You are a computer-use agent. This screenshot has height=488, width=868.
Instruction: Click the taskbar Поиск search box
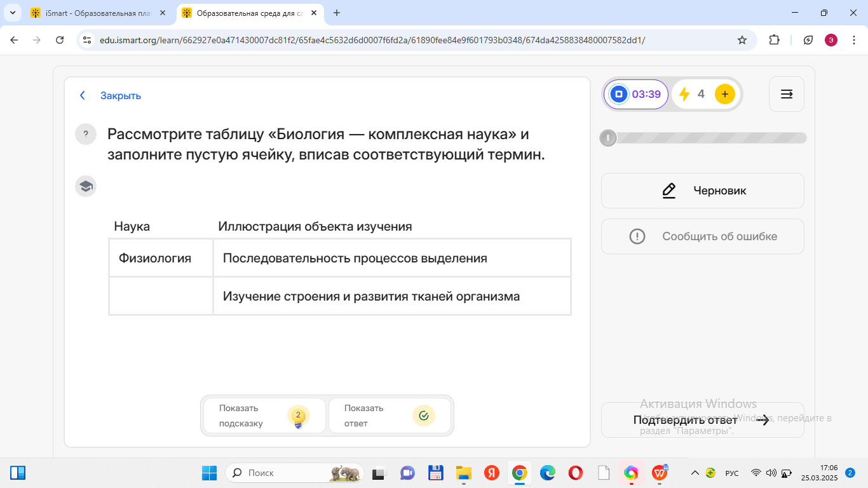click(x=295, y=473)
